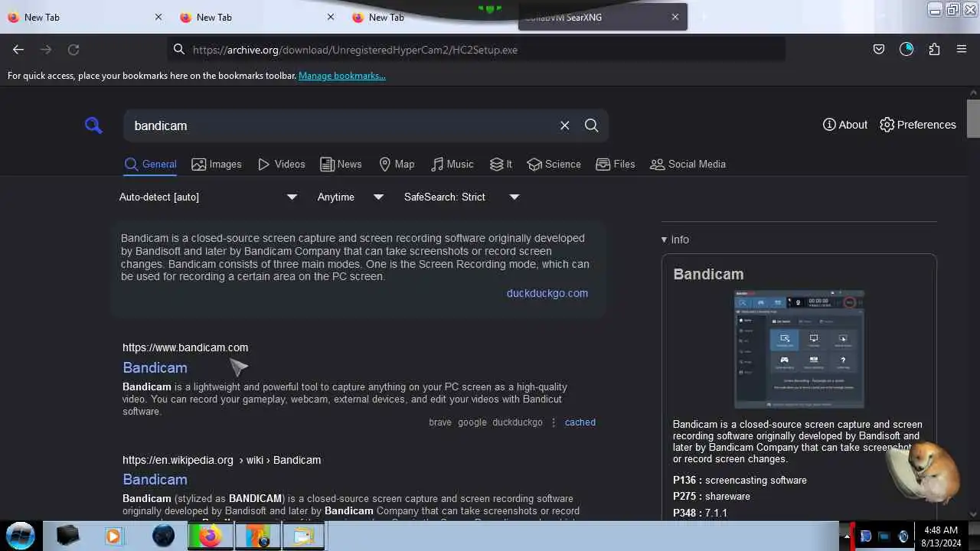Open the media player taskbar icon

pyautogui.click(x=113, y=536)
